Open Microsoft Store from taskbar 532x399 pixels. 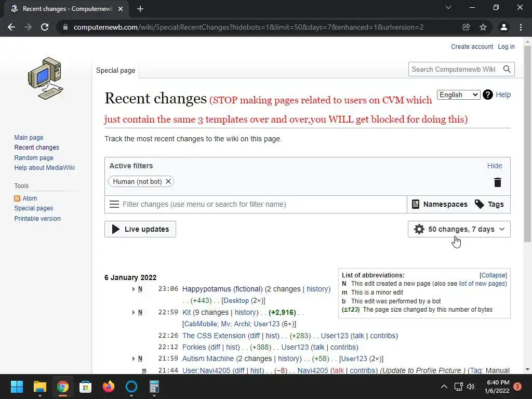click(x=86, y=387)
